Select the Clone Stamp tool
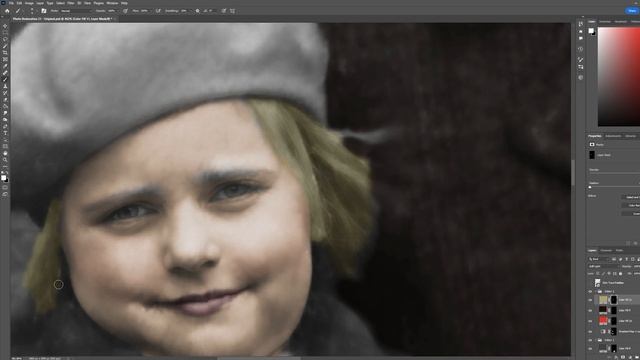This screenshot has height=360, width=640. click(x=5, y=86)
